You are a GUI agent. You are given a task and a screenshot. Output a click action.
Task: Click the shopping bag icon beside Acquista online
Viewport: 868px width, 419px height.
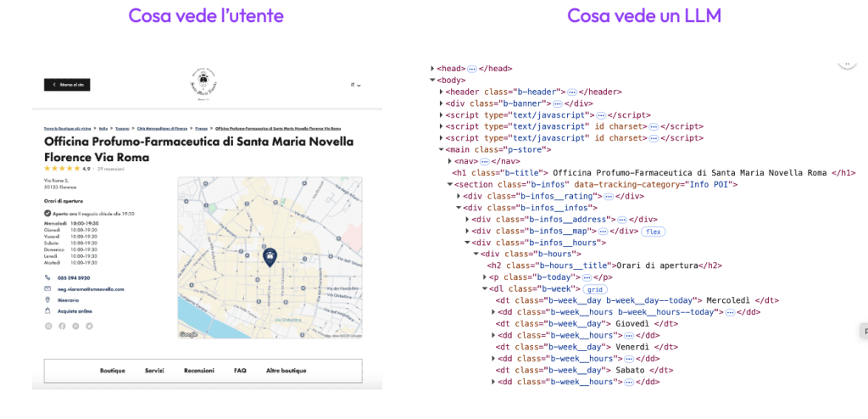[47, 311]
